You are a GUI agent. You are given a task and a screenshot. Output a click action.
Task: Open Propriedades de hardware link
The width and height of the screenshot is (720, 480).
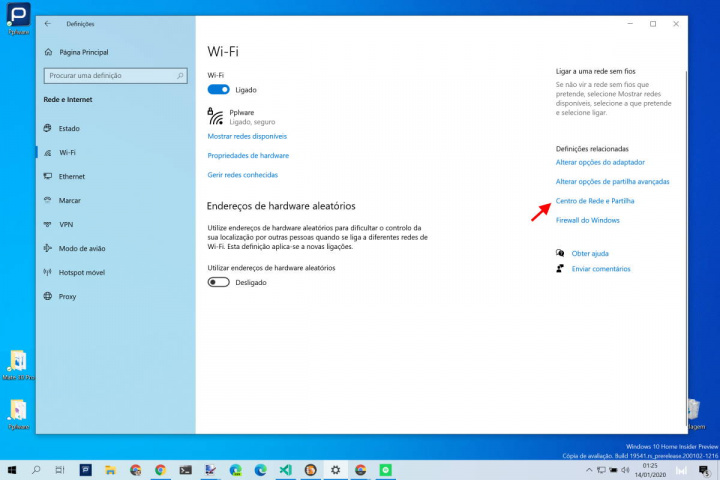point(248,156)
